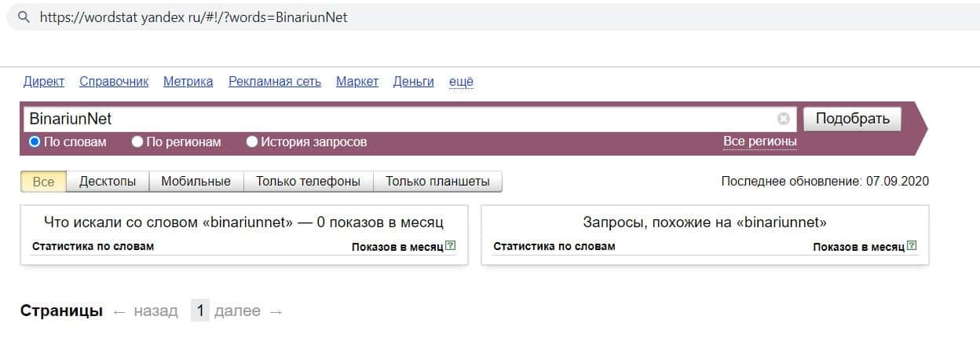Open the "Директ" link
Screen dimensions: 980x364
(44, 82)
